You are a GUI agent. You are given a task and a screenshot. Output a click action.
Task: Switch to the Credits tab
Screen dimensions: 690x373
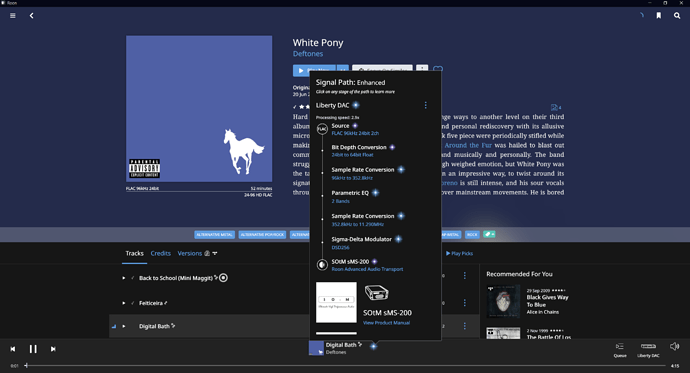point(161,253)
